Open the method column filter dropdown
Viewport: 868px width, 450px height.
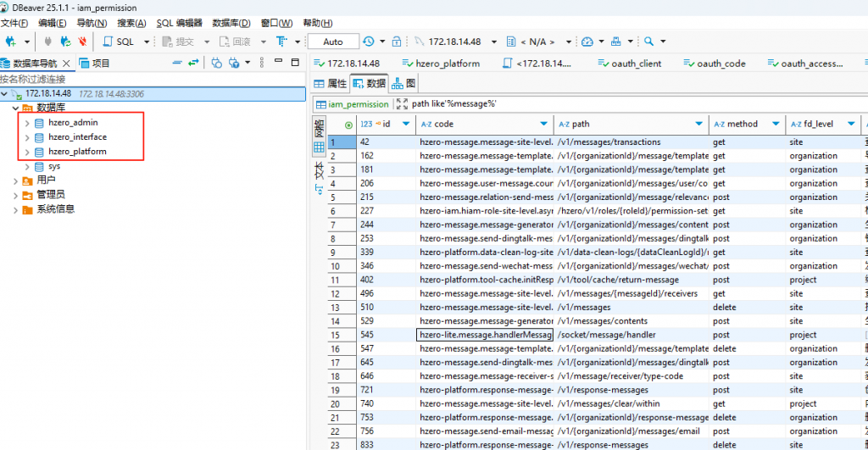click(774, 124)
